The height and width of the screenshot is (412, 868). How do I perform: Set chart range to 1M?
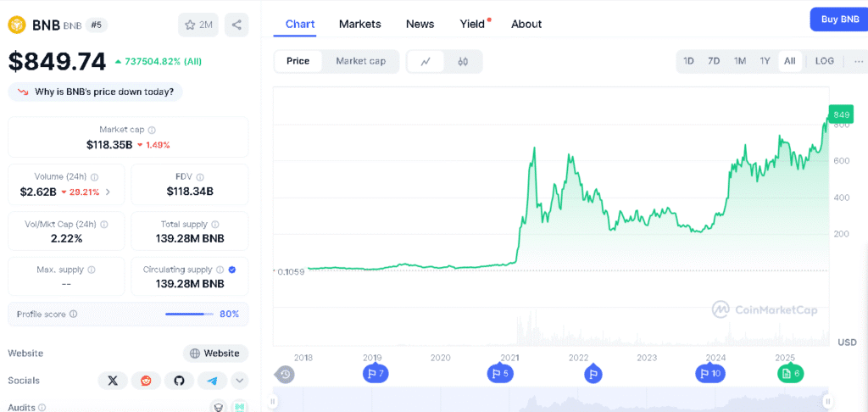click(740, 62)
